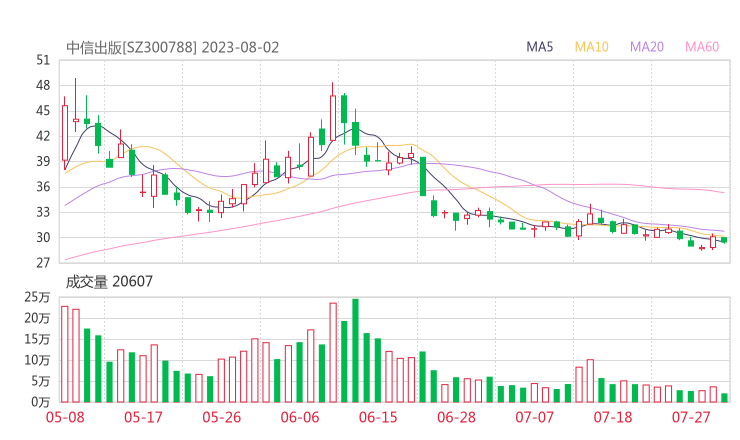Select the 06-06 date label

coord(300,417)
